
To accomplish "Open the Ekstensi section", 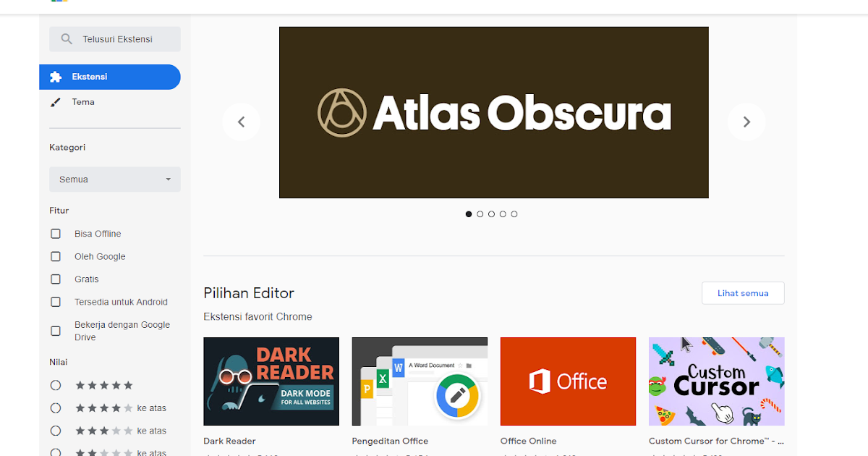I will point(110,77).
